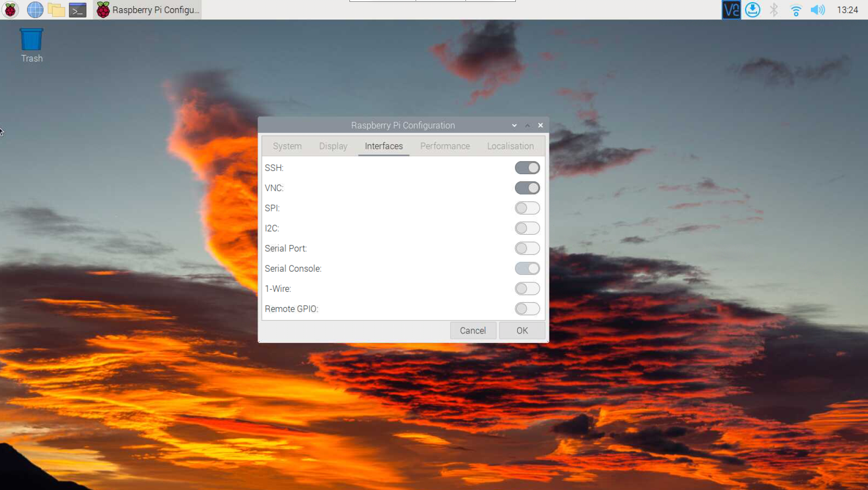Switch to the System tab
This screenshot has width=868, height=490.
pos(287,146)
